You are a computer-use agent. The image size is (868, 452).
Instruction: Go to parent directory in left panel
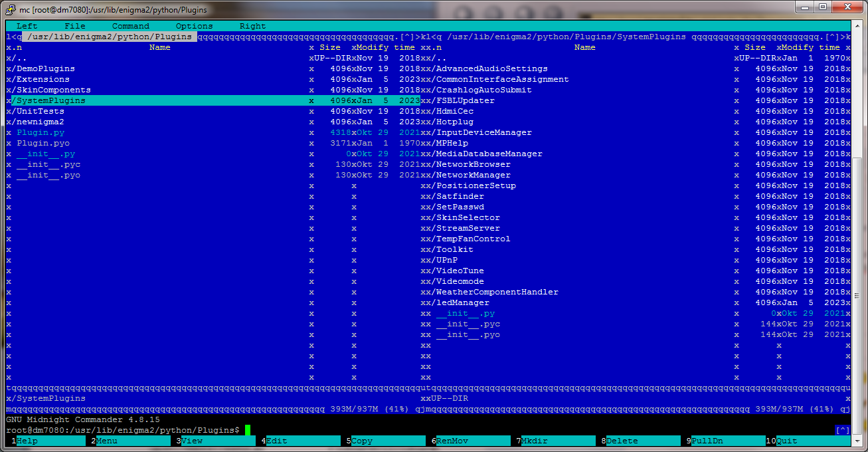tap(17, 58)
